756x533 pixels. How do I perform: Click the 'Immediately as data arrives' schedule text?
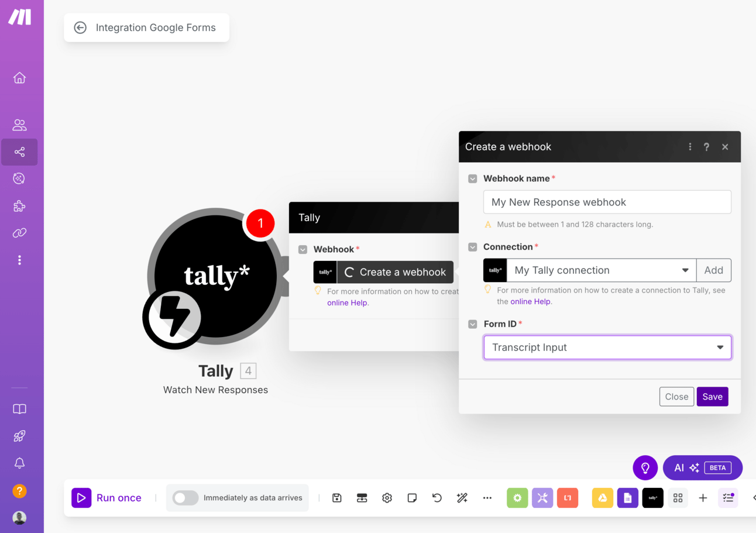[253, 498]
